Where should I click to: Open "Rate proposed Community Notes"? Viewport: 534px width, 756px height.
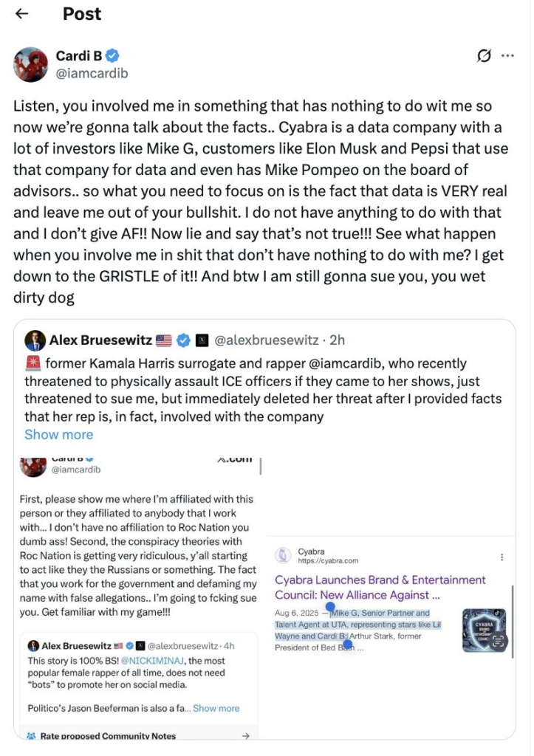(108, 735)
